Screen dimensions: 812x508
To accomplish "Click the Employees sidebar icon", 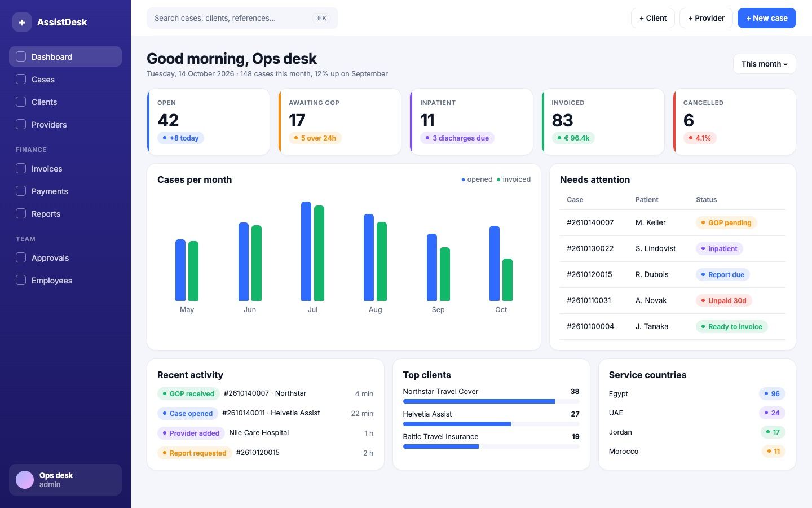I will click(21, 280).
